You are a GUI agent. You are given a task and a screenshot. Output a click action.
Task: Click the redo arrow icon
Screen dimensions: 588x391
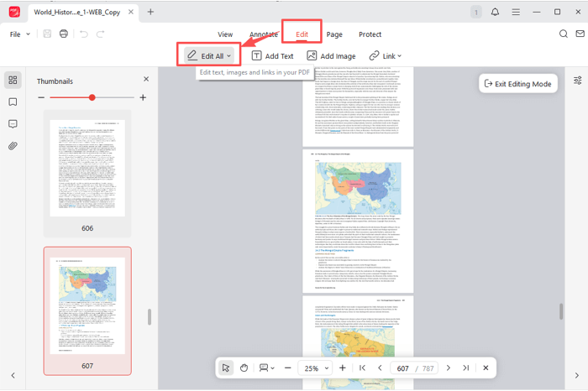(100, 34)
